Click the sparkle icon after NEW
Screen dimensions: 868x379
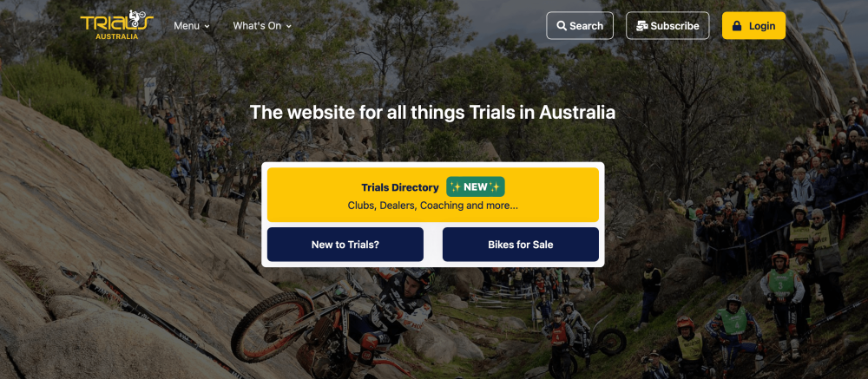(495, 187)
